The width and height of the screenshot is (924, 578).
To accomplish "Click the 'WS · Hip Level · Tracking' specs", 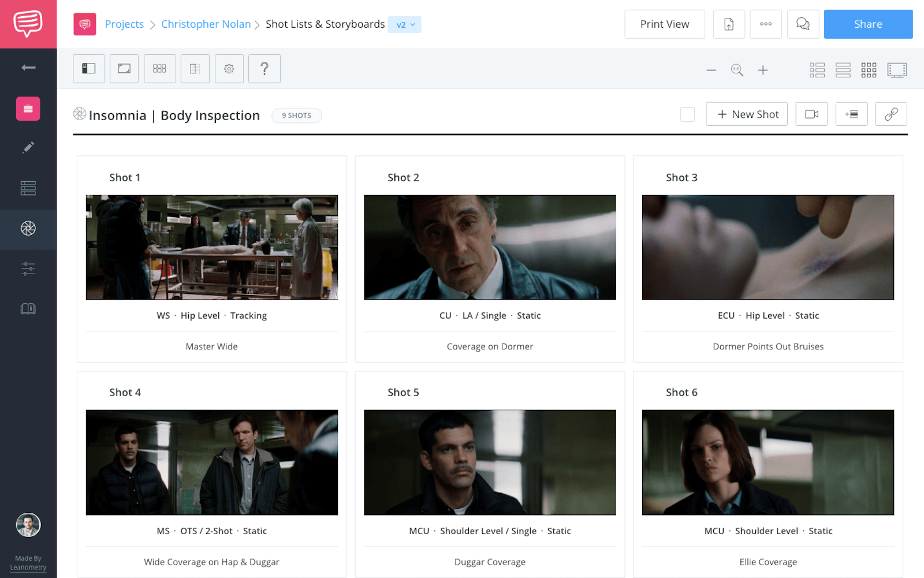I will click(x=211, y=315).
